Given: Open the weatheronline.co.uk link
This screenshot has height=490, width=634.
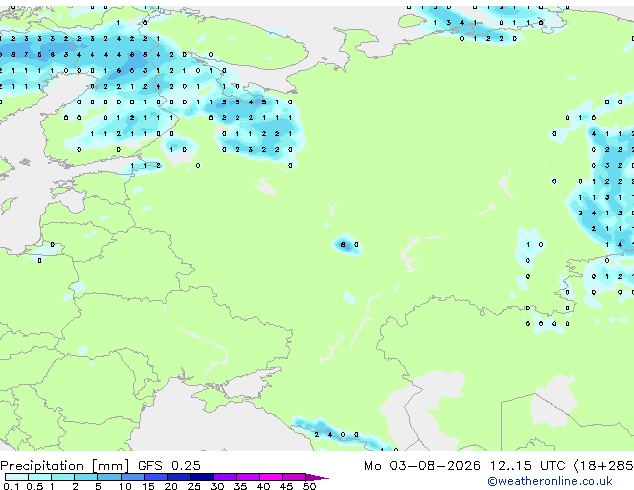Looking at the screenshot, I should tap(549, 481).
